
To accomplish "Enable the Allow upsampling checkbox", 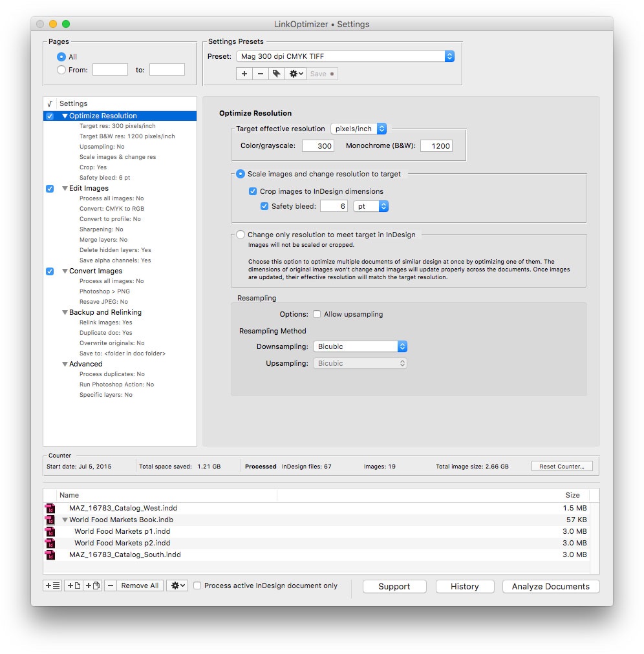I will 317,314.
